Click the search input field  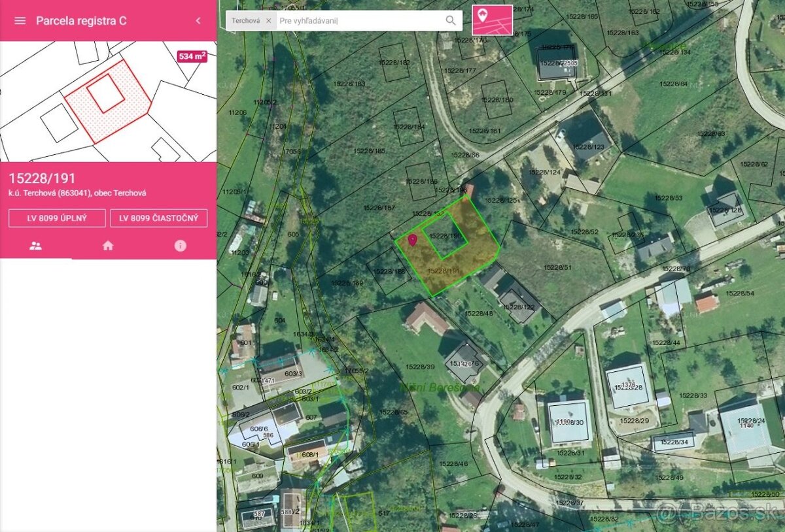360,21
